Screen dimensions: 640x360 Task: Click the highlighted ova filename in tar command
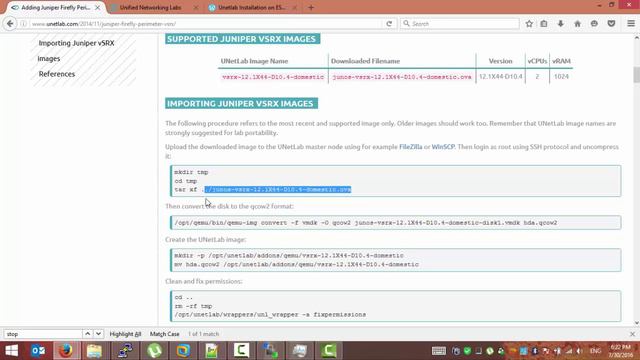(278, 189)
